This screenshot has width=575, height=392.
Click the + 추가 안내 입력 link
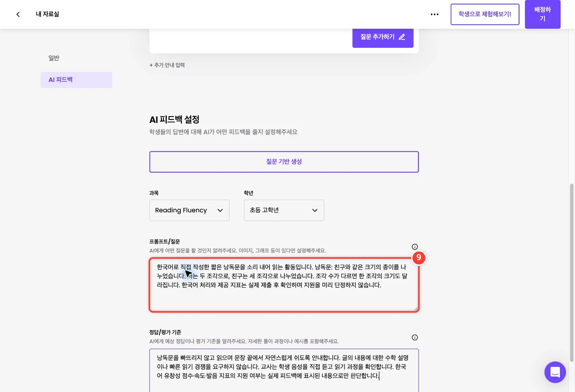(x=167, y=65)
